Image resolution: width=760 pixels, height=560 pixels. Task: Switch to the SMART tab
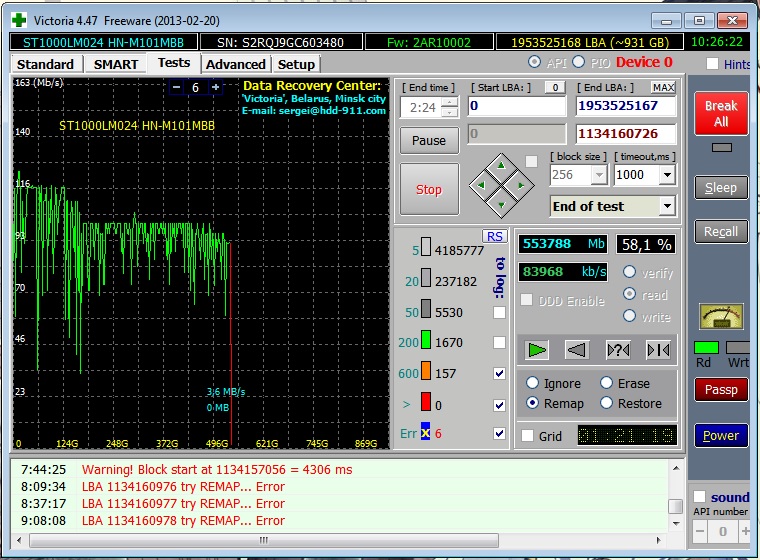click(x=116, y=64)
